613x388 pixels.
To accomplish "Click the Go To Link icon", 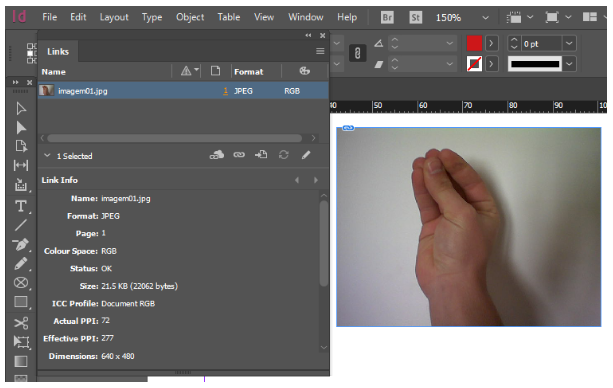I will pos(261,155).
